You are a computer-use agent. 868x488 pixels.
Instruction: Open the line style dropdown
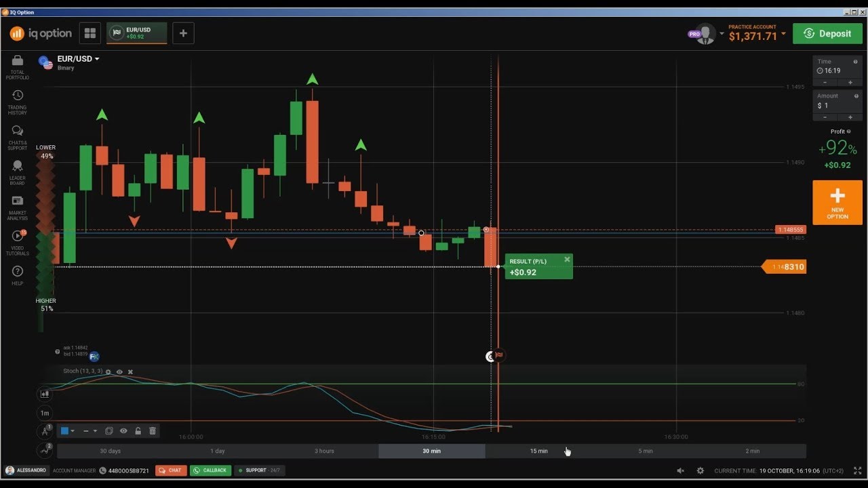(90, 430)
